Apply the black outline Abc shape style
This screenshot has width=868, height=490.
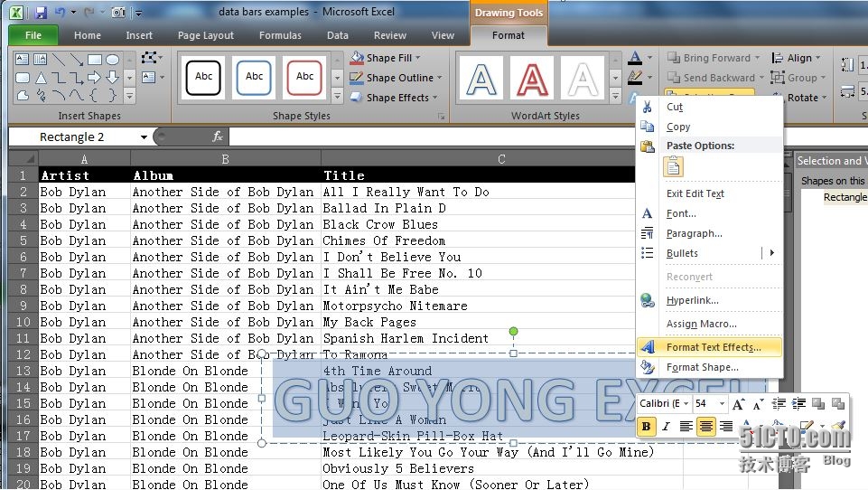click(x=204, y=77)
